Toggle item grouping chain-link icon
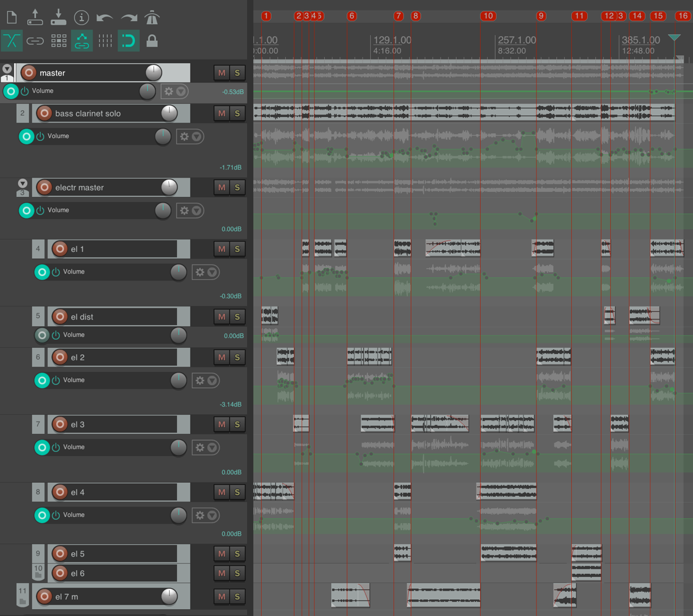693x616 pixels. point(35,41)
